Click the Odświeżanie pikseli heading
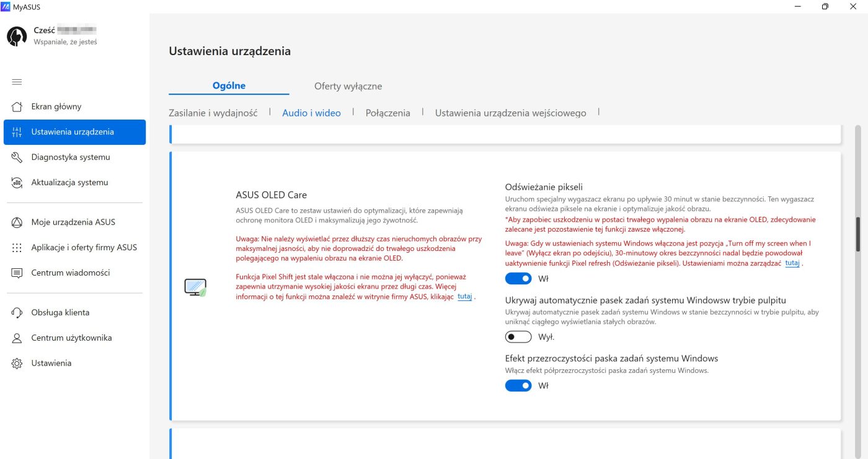Viewport: 868px width, 459px height. (544, 187)
